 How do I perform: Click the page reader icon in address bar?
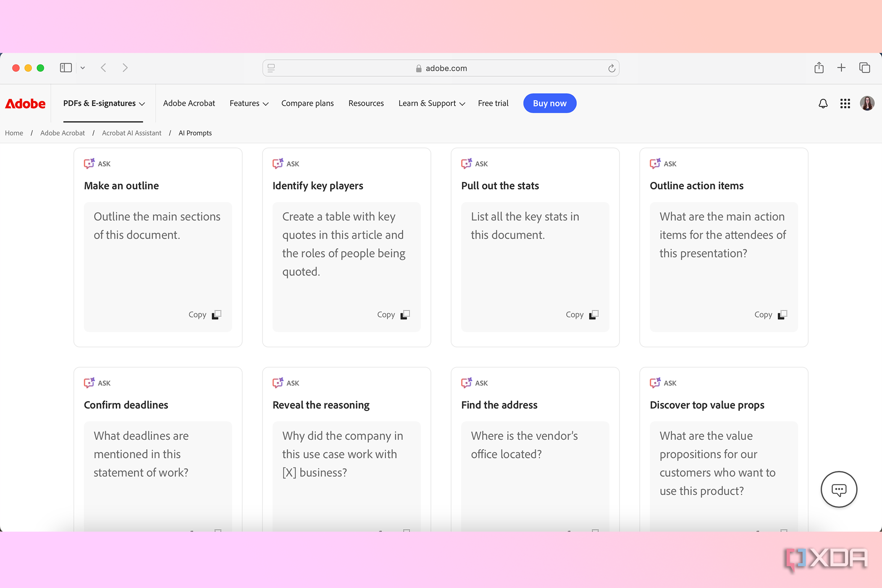(x=271, y=68)
